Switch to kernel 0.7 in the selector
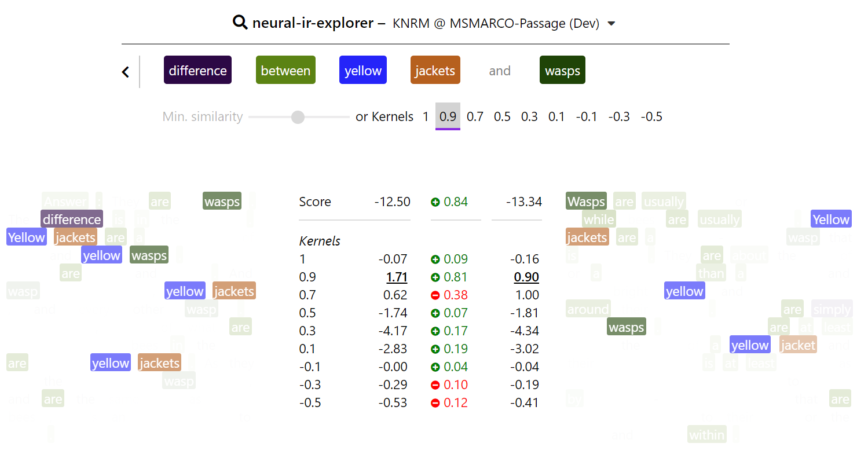Screen dimensions: 868x454 click(x=475, y=116)
